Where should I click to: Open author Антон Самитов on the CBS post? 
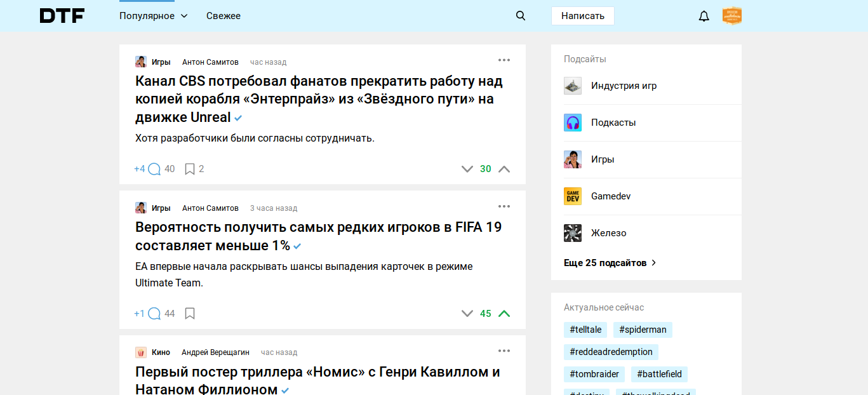coord(210,62)
